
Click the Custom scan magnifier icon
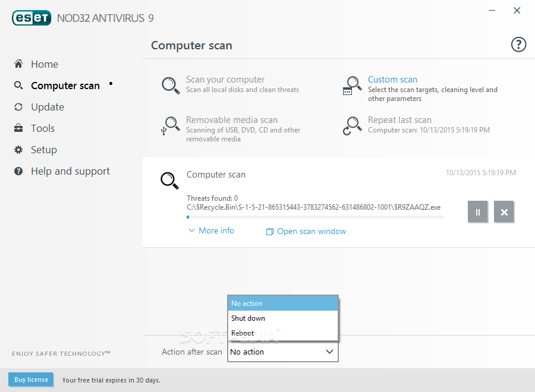pos(352,85)
